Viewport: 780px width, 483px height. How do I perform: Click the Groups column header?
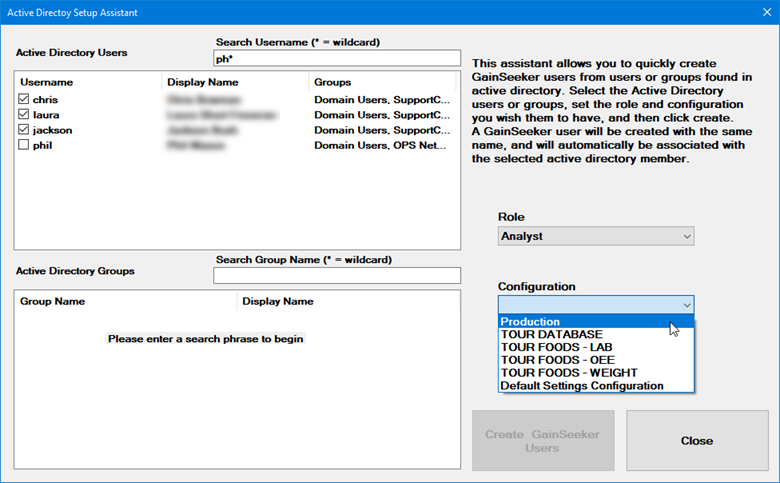[332, 82]
